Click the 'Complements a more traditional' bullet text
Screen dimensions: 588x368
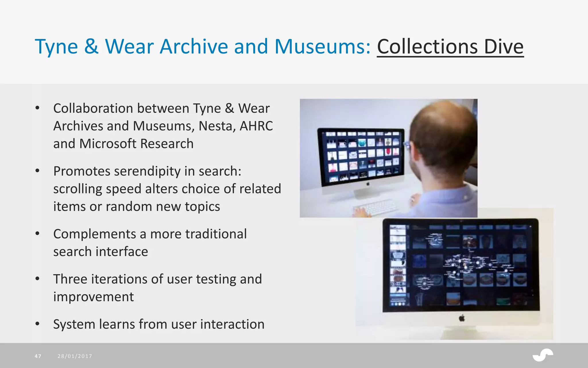tap(150, 234)
